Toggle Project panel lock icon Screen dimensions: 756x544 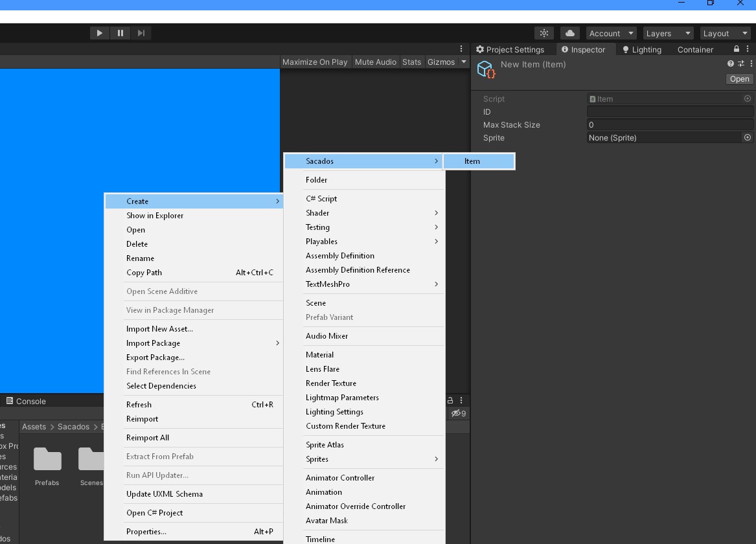click(450, 400)
